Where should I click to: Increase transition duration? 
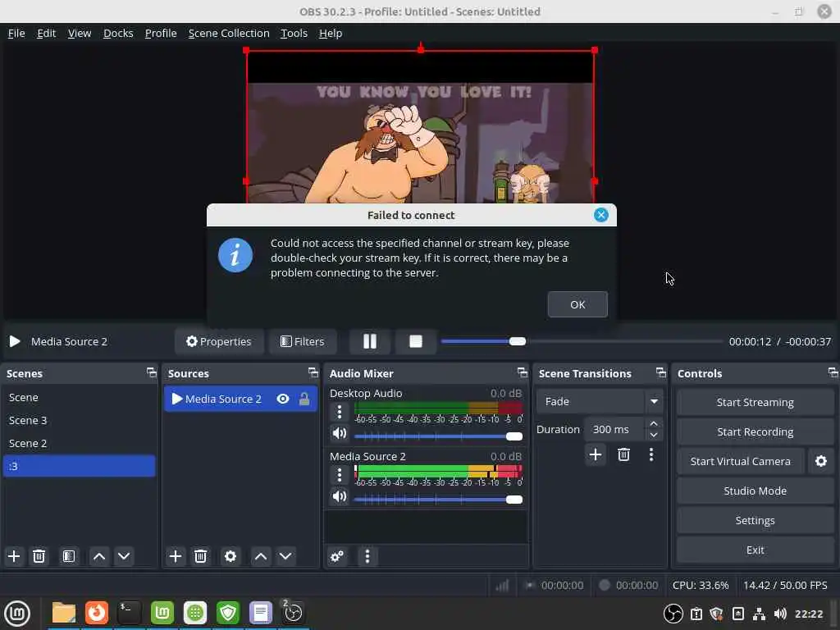pos(654,423)
